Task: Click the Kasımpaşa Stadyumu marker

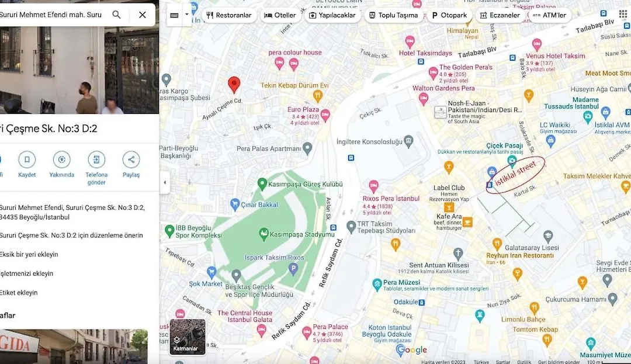Action: tap(264, 234)
